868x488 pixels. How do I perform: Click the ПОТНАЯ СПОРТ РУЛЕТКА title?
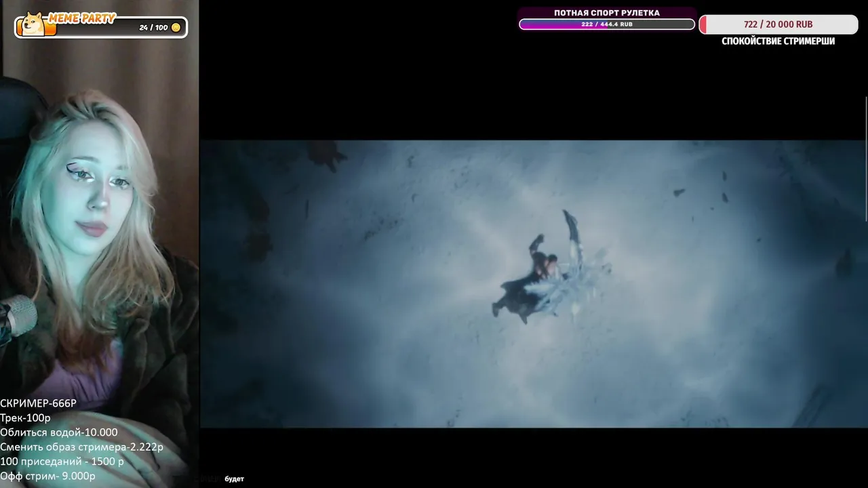pyautogui.click(x=607, y=13)
